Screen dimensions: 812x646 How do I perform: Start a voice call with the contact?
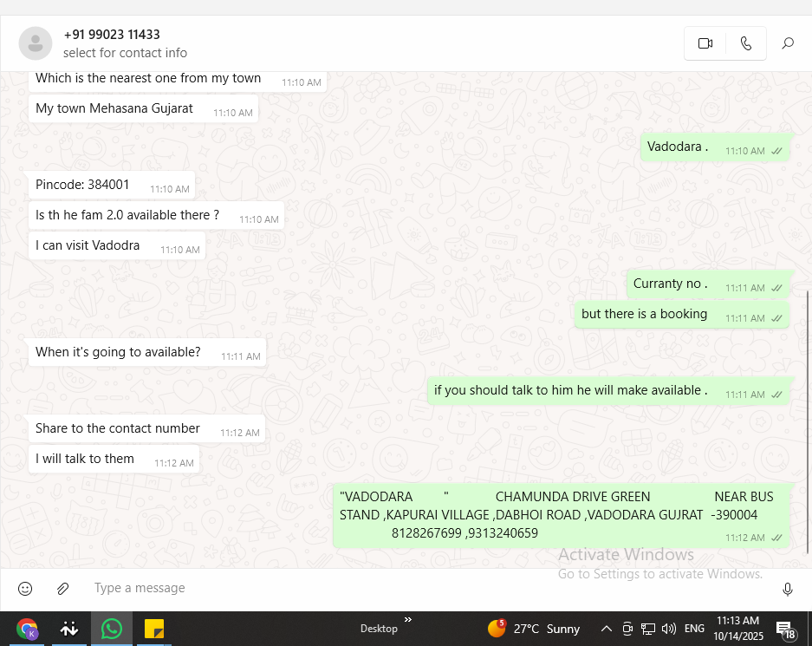click(746, 43)
